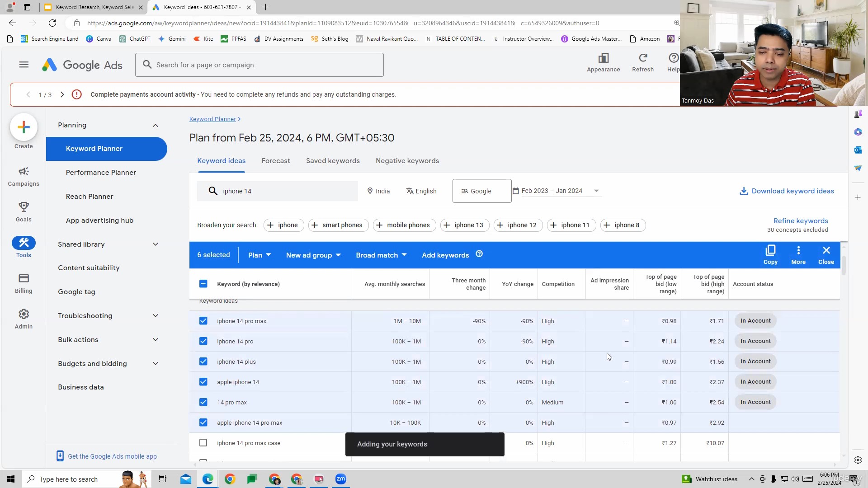Open Reach Planner menu item
This screenshot has width=868, height=488.
pyautogui.click(x=90, y=197)
